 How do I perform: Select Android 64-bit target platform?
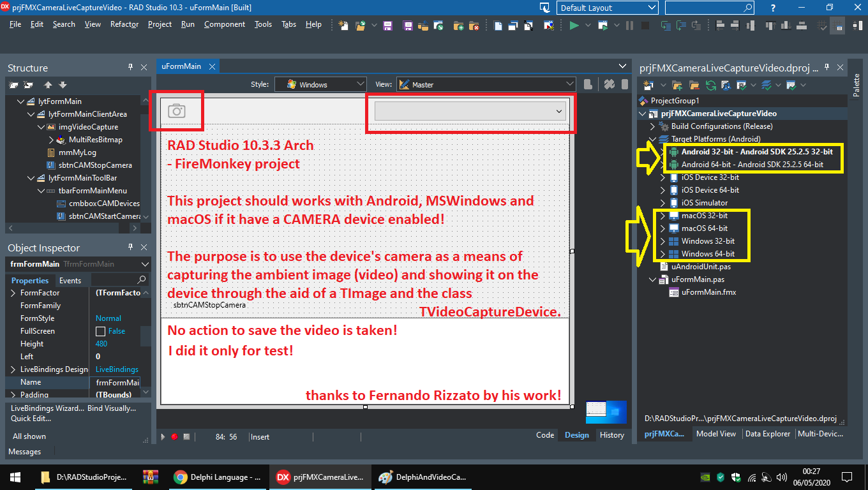[751, 165]
